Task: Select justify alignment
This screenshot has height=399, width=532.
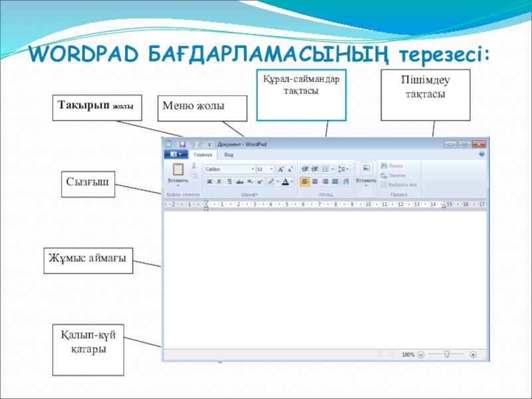Action: click(x=335, y=182)
